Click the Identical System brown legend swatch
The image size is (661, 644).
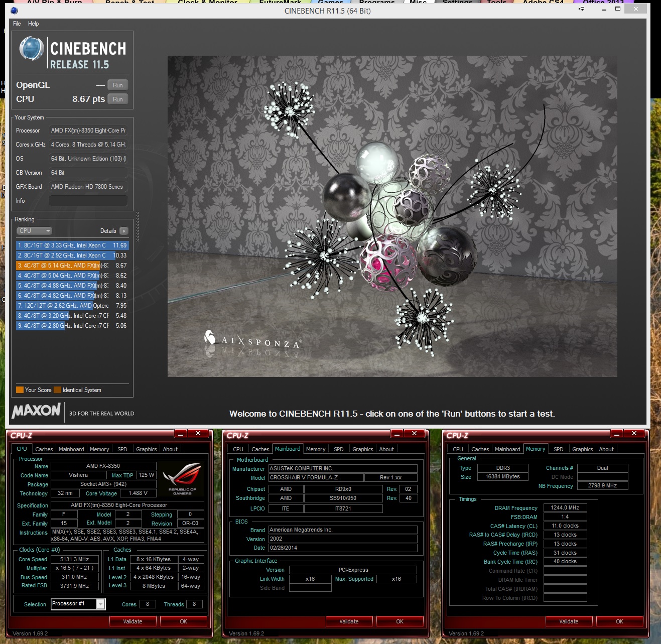[x=57, y=390]
